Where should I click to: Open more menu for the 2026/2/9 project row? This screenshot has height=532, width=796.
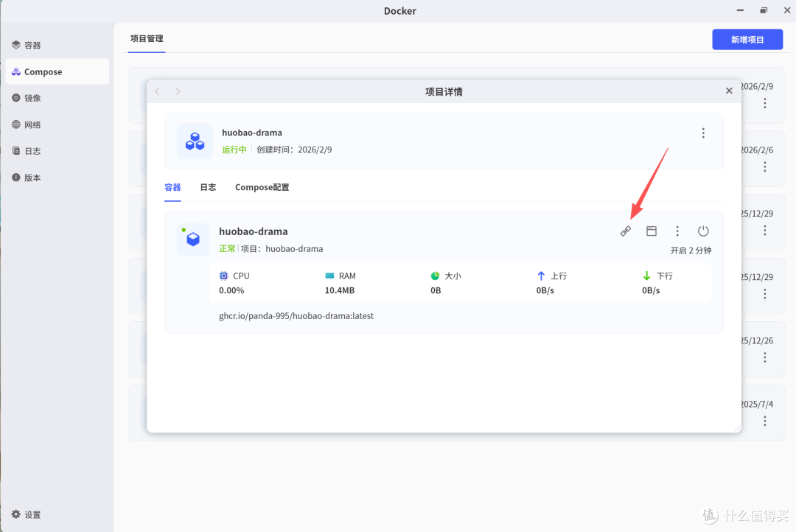tap(765, 104)
